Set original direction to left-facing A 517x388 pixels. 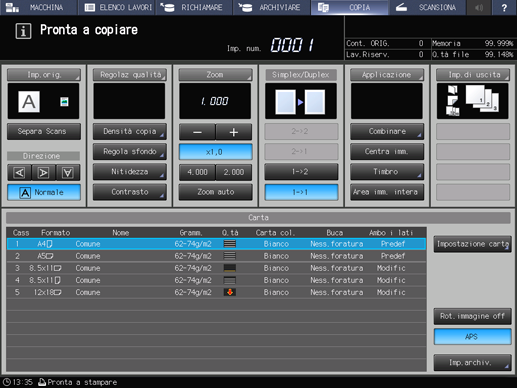pos(19,172)
